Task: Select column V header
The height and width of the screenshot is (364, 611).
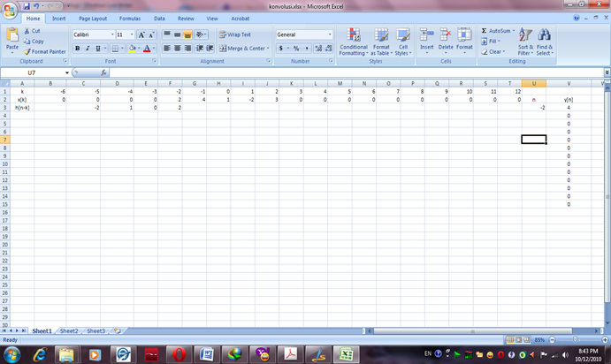Action: point(569,83)
